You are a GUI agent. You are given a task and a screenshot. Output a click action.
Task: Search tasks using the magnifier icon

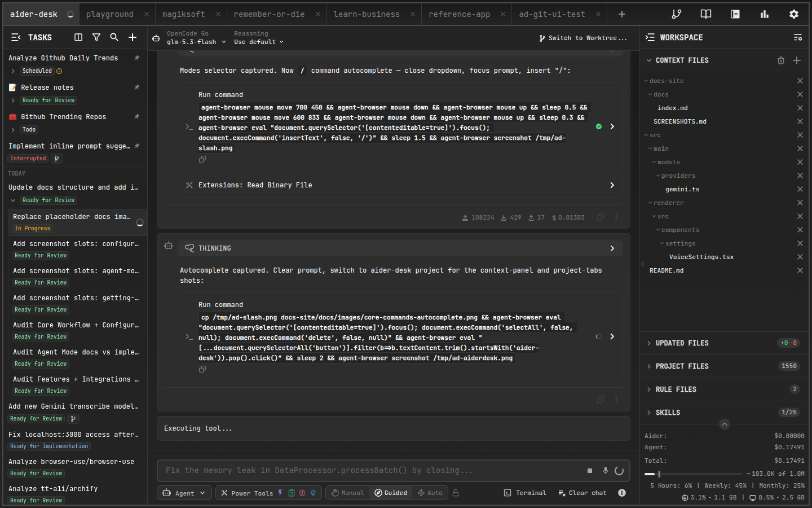[114, 37]
